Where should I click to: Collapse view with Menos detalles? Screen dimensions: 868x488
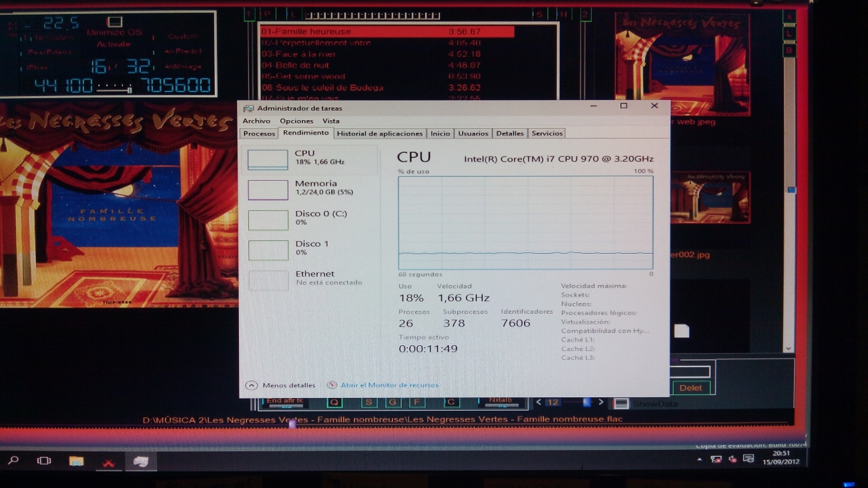280,385
